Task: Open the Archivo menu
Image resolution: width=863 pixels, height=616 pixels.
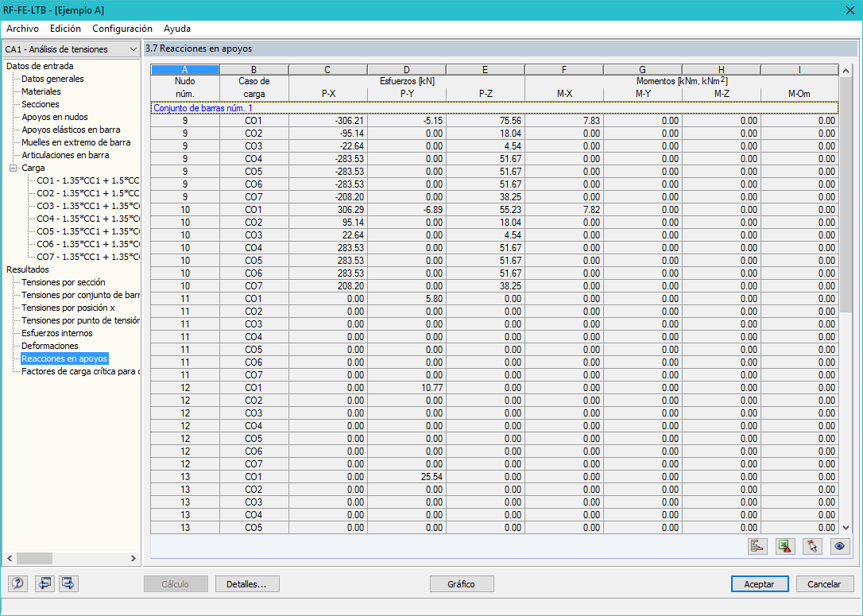Action: [22, 29]
